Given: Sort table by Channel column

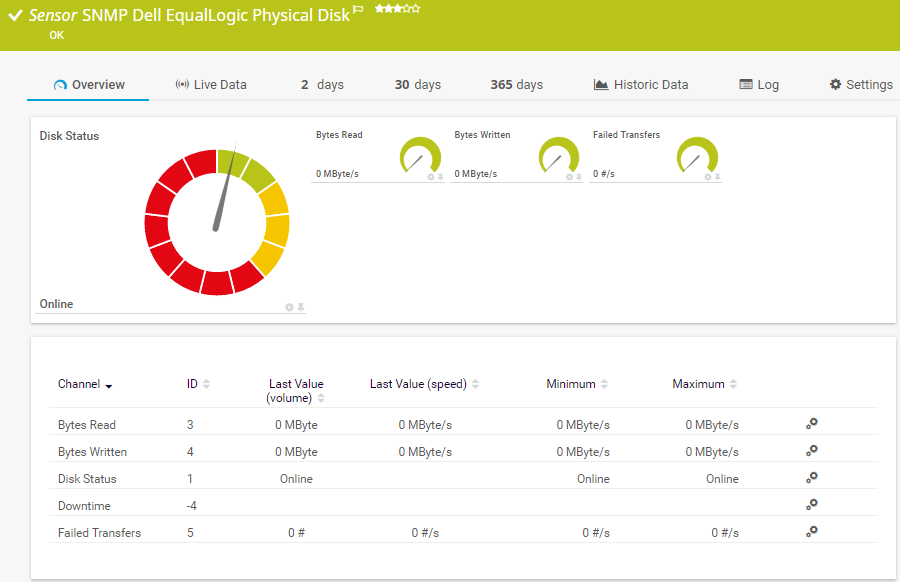Looking at the screenshot, I should [x=85, y=385].
